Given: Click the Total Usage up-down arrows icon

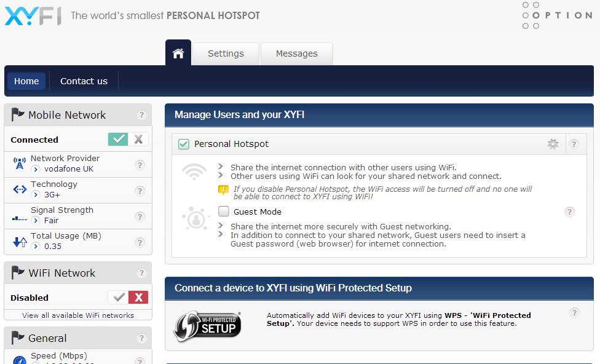Looking at the screenshot, I should (20, 242).
